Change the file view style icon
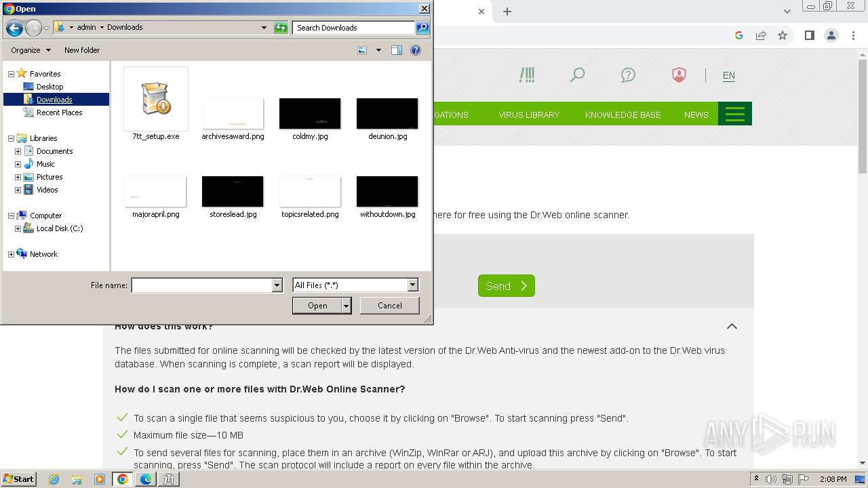This screenshot has height=488, width=868. tap(362, 50)
